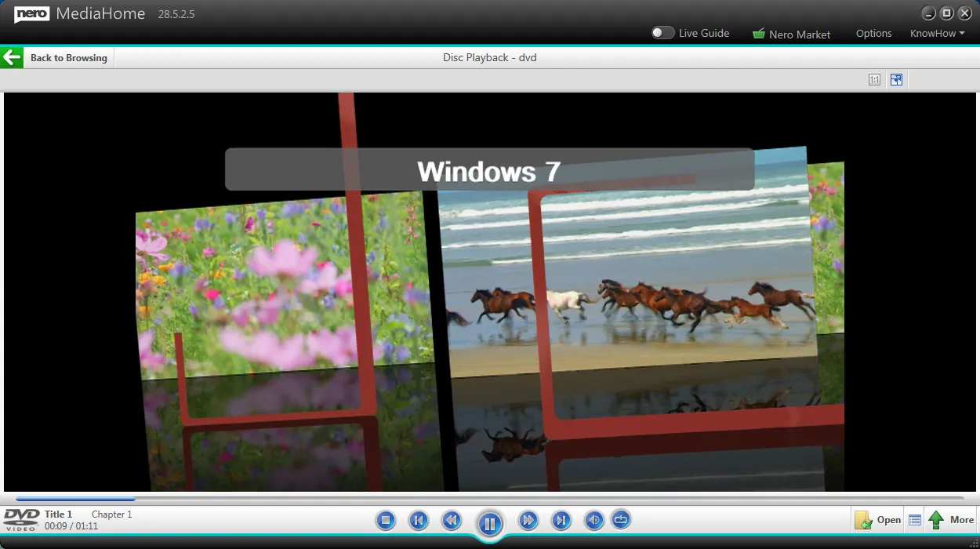Viewport: 980px width, 549px height.
Task: Enable repeat playback mode
Action: coord(621,520)
